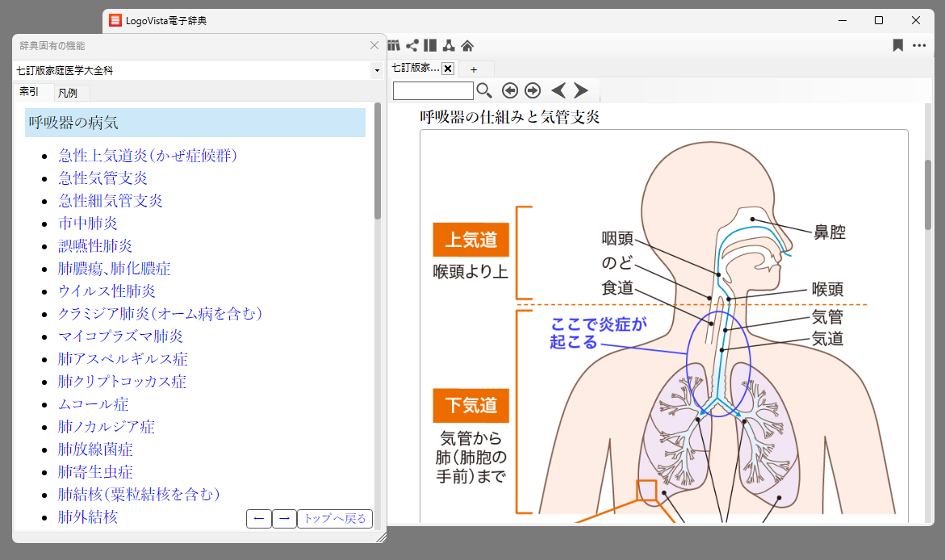Open link 肺外結核
The image size is (945, 560).
[x=88, y=517]
